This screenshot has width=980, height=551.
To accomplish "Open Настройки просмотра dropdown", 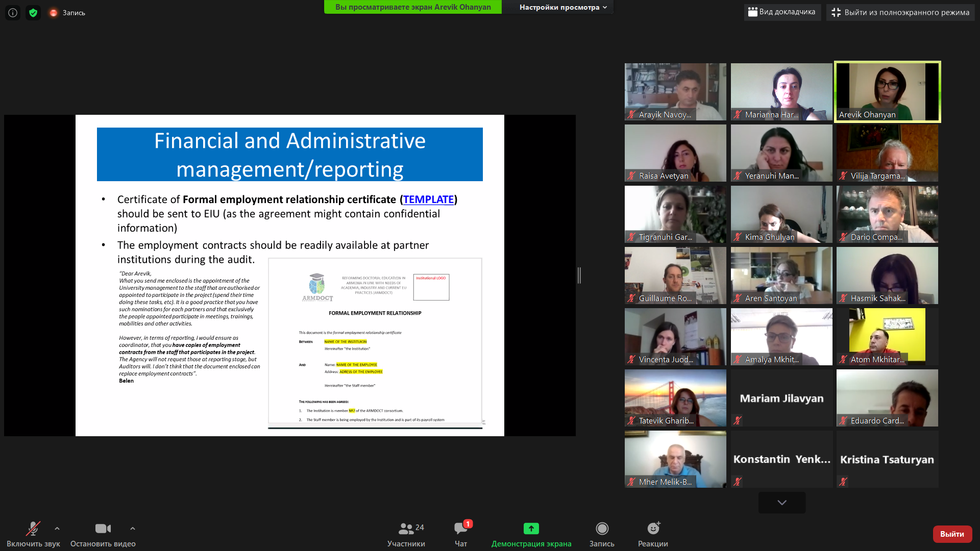I will [563, 7].
